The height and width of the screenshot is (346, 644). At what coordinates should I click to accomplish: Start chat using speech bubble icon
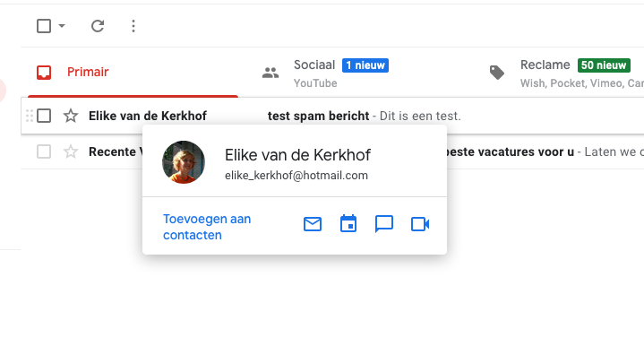pos(384,224)
